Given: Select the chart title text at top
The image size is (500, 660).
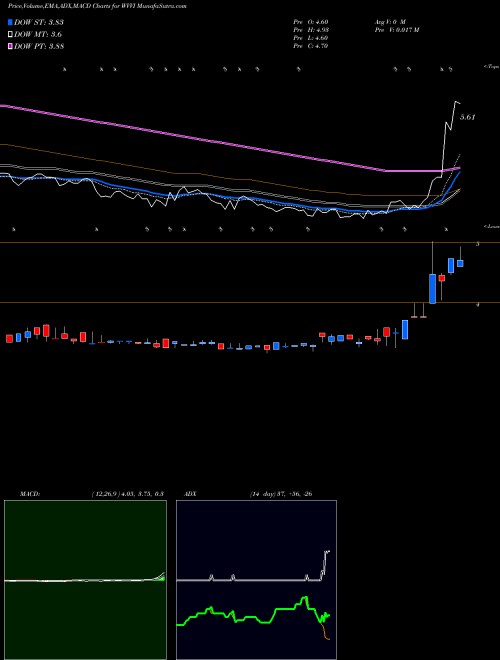Looking at the screenshot, I should 97,7.
